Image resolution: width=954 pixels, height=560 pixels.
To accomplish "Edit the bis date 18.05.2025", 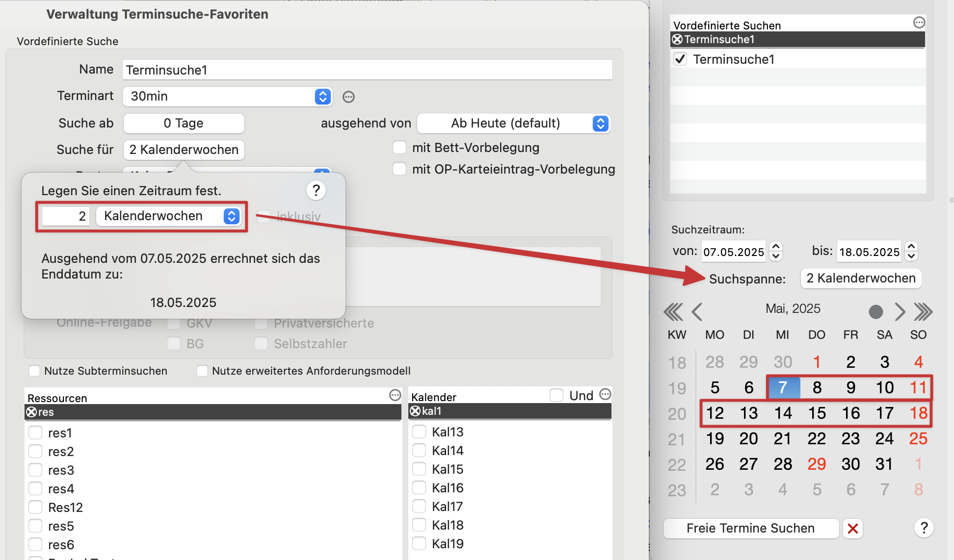I will click(x=869, y=252).
